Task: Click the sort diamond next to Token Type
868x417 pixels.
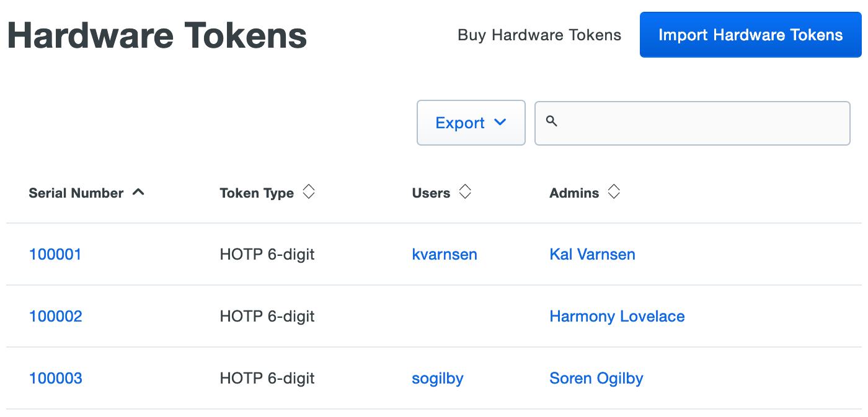Action: (308, 191)
